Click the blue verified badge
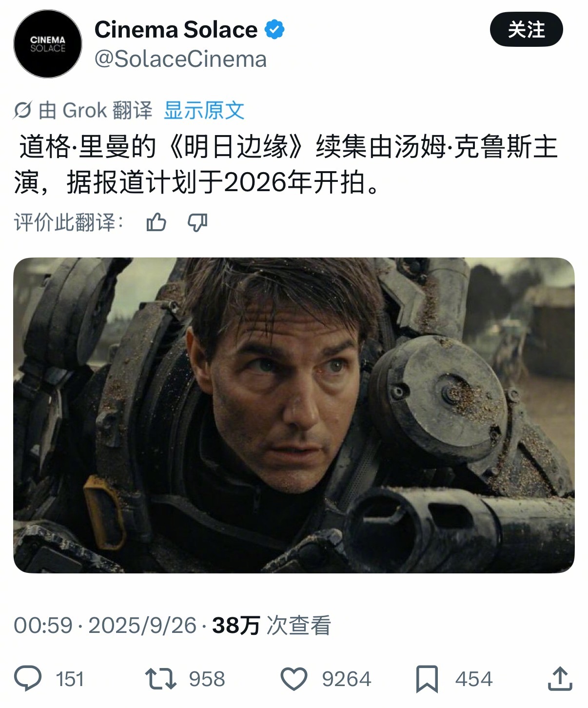Viewport: 588px width, 708px height. tap(274, 30)
